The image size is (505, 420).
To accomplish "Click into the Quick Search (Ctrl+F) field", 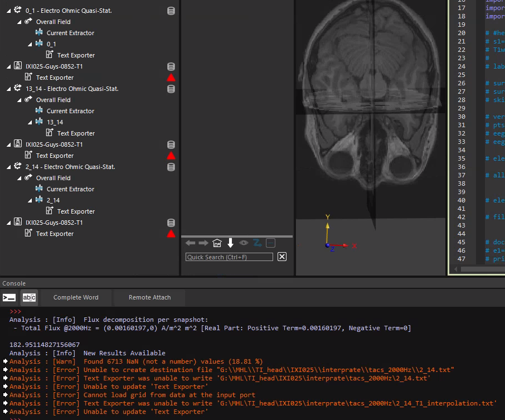I will 229,257.
